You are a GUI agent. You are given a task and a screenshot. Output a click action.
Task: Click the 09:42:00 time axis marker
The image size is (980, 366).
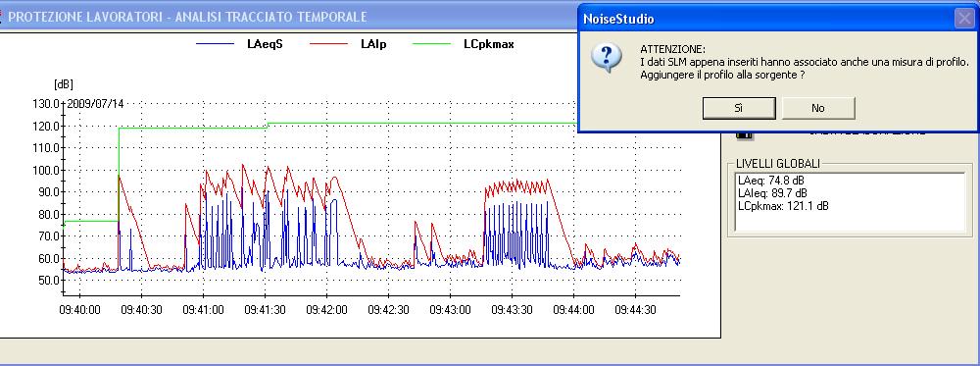(x=326, y=310)
